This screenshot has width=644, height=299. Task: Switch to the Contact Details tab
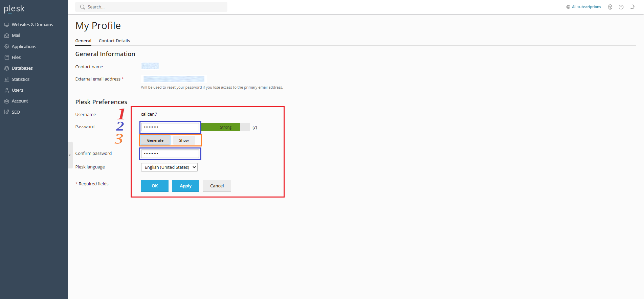point(114,41)
